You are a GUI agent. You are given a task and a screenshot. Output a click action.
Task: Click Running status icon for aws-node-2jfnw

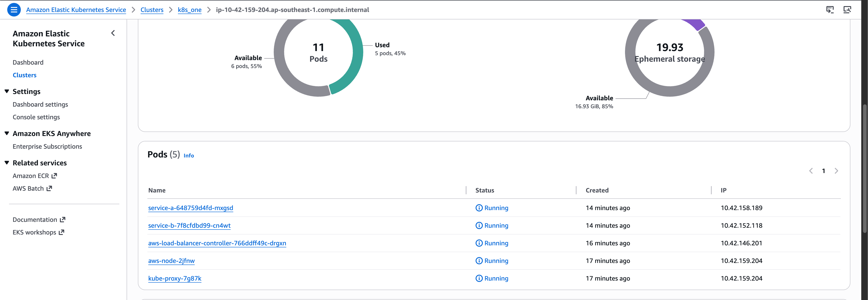[x=479, y=261]
